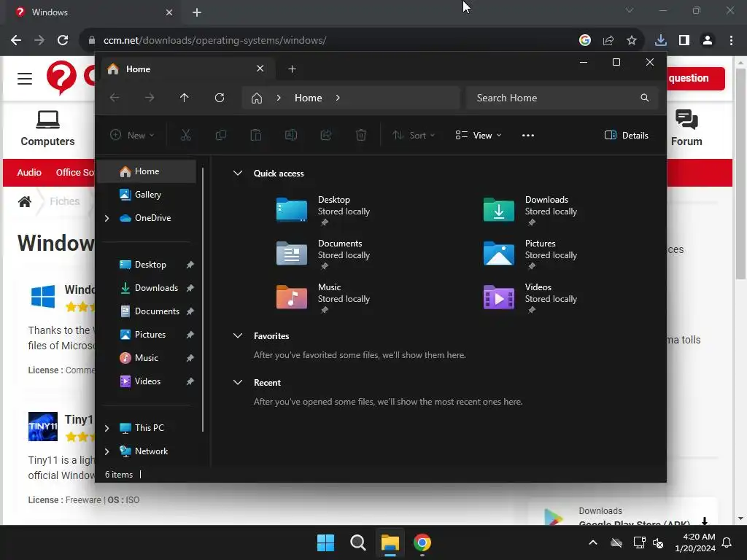The width and height of the screenshot is (747, 560).
Task: Open the Forum link on the website
Action: (x=686, y=128)
